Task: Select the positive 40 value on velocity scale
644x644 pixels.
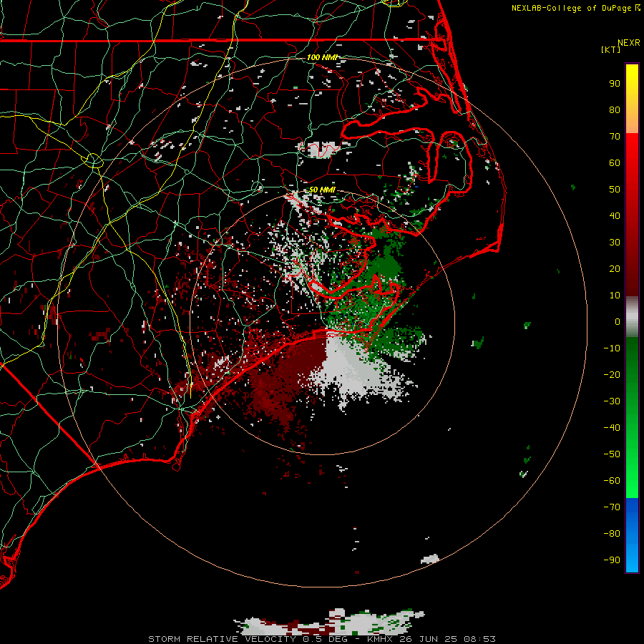Action: (615, 215)
